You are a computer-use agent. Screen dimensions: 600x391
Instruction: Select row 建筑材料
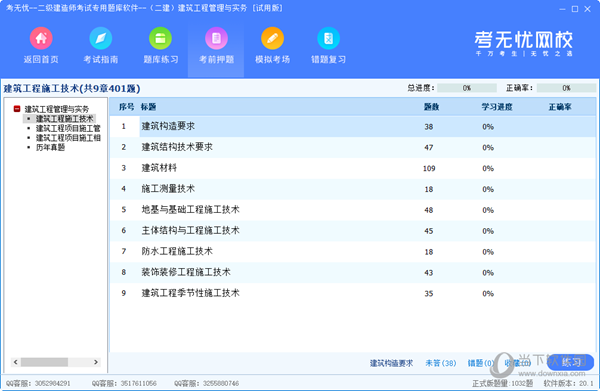[353, 168]
